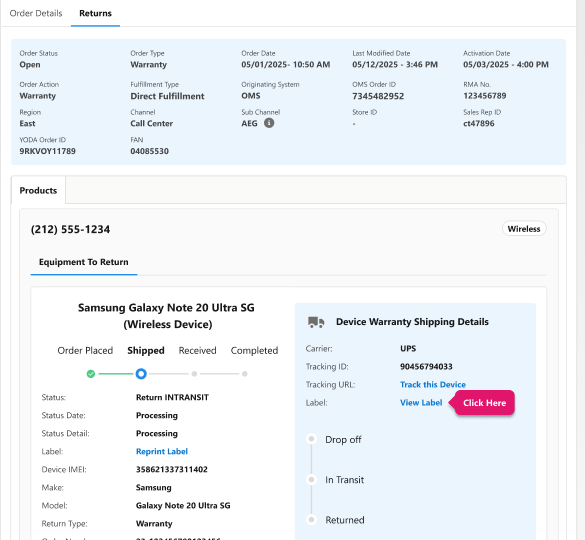Click the phone number (212) 555-1234

tap(71, 229)
